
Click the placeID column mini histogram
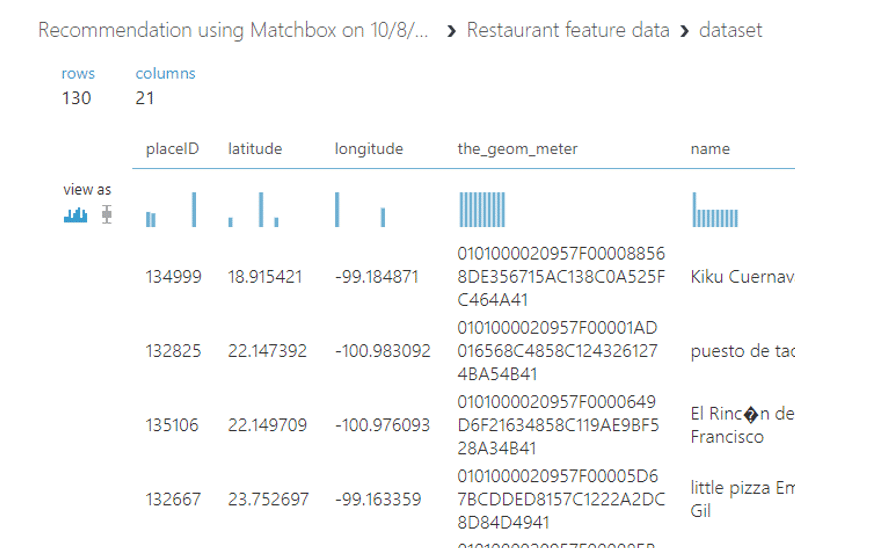(x=171, y=210)
